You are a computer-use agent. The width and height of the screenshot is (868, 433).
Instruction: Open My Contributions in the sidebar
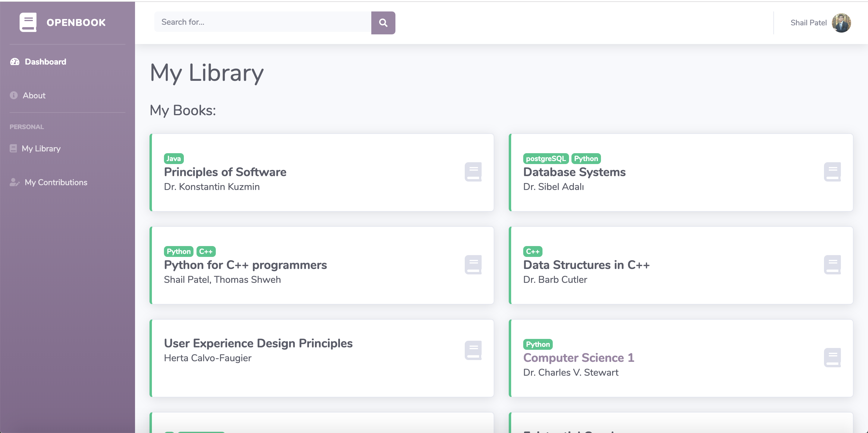(55, 182)
